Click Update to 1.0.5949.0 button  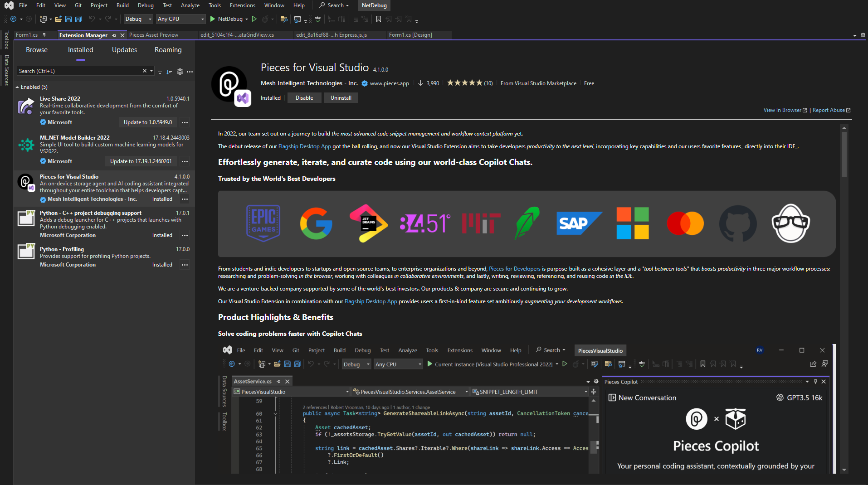[148, 122]
